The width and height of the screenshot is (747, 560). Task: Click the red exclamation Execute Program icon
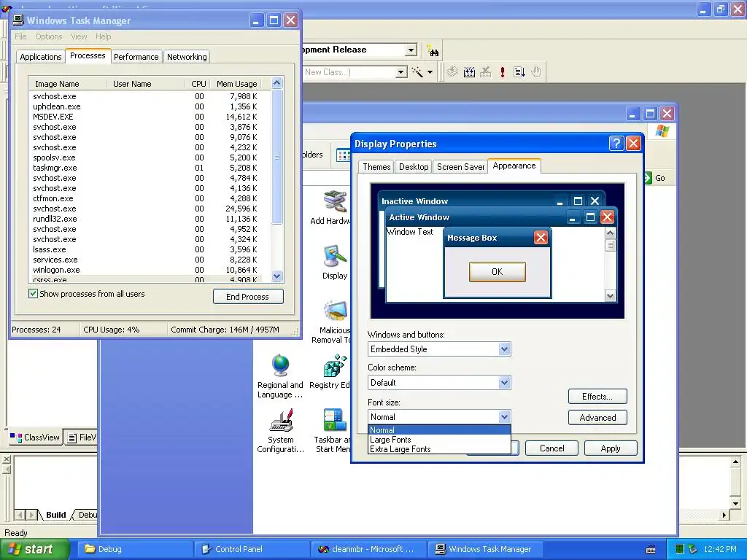click(502, 72)
